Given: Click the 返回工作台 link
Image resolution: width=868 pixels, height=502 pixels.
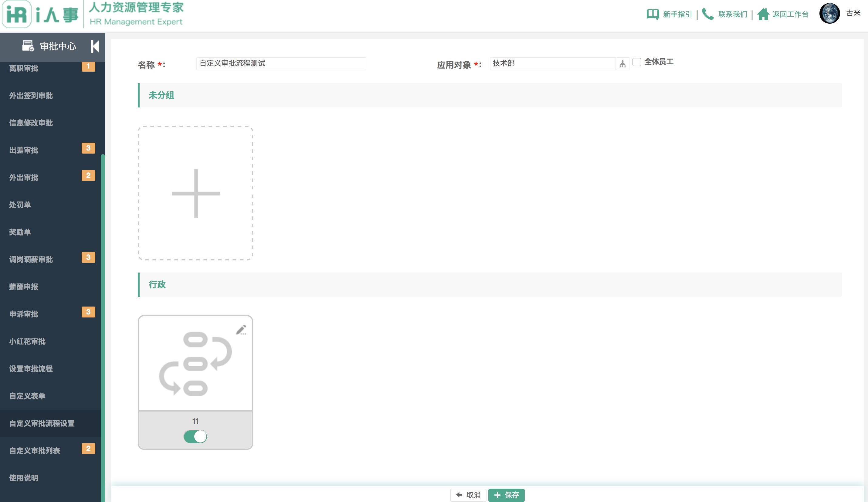Looking at the screenshot, I should pos(790,14).
